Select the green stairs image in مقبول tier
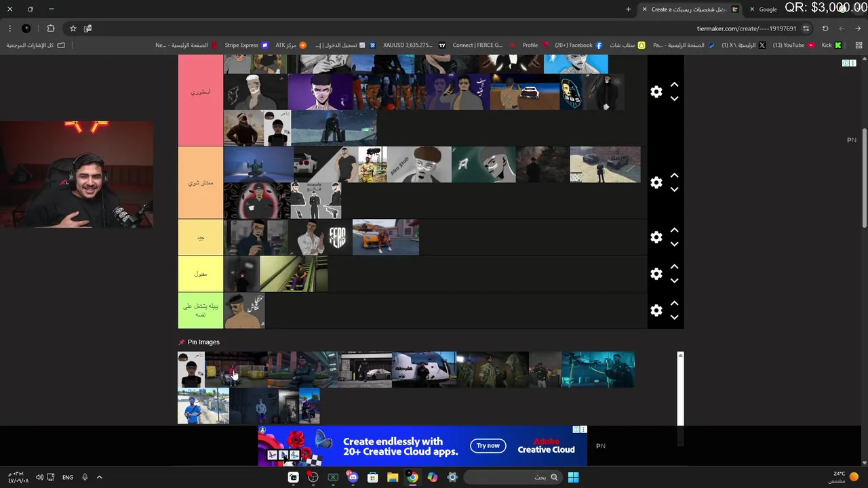Viewport: 868px width, 488px height. pyautogui.click(x=293, y=274)
